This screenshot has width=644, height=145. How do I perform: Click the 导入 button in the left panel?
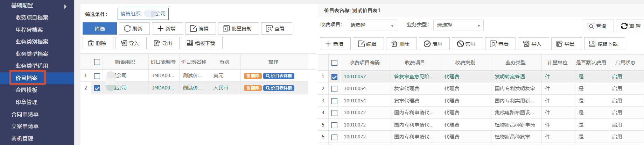(131, 43)
